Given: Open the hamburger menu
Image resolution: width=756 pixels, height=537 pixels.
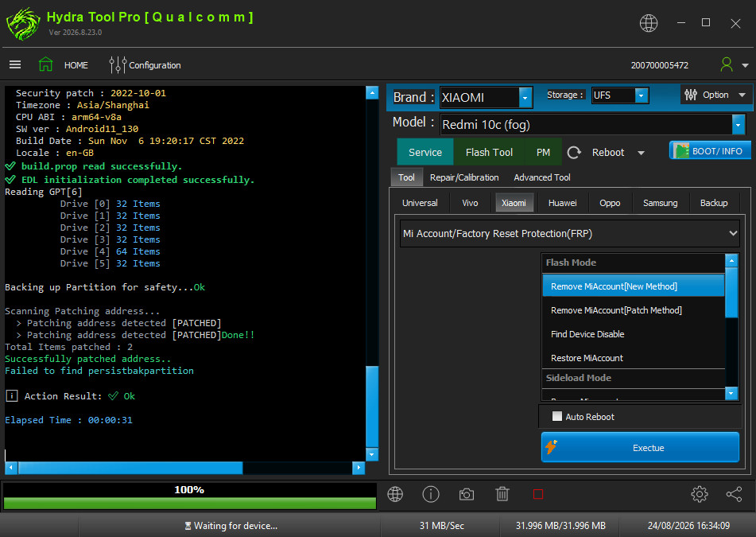Looking at the screenshot, I should (15, 64).
